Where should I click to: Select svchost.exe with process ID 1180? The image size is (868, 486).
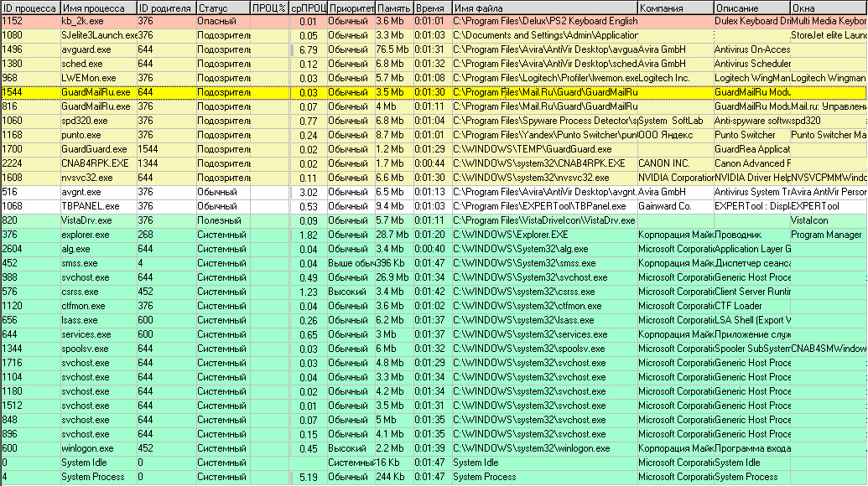(86, 392)
